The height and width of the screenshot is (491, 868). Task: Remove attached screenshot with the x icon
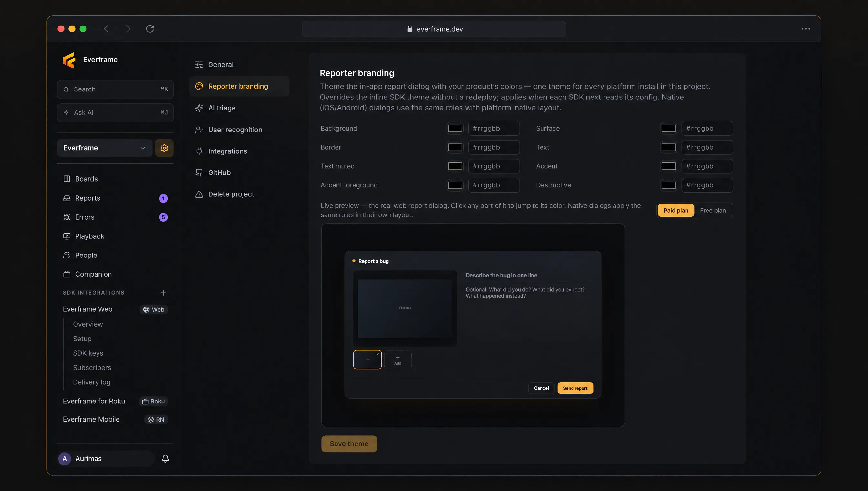pos(377,354)
